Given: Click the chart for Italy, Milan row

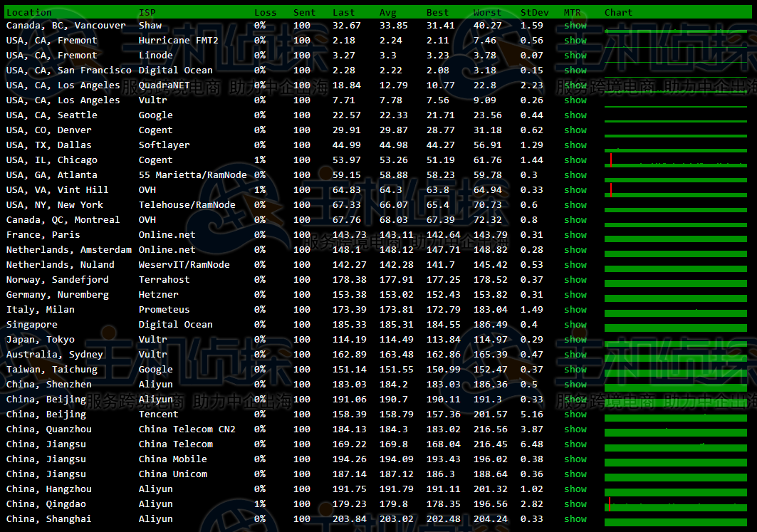Looking at the screenshot, I should coord(675,311).
